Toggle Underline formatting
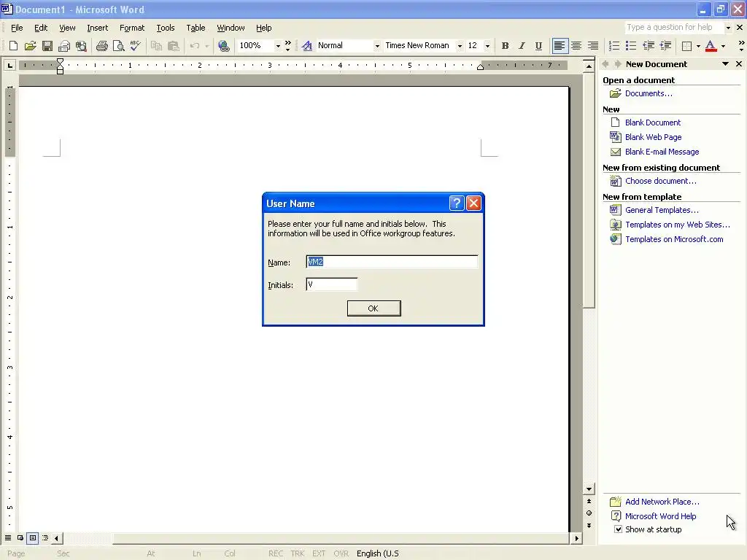Viewport: 747px width, 560px height. pyautogui.click(x=538, y=46)
